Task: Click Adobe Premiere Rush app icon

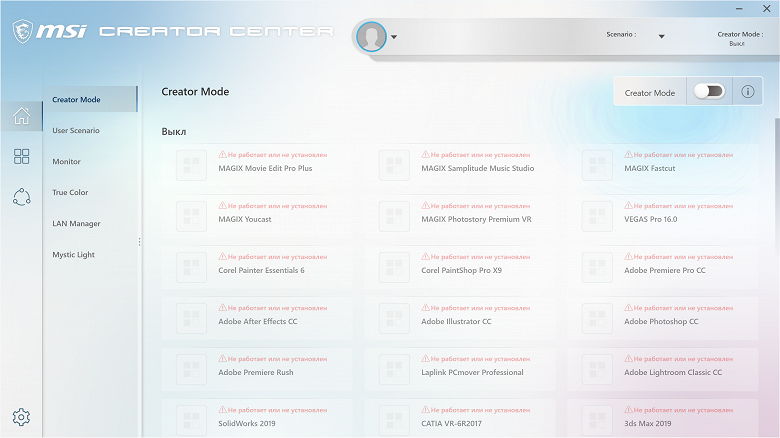Action: tap(192, 369)
